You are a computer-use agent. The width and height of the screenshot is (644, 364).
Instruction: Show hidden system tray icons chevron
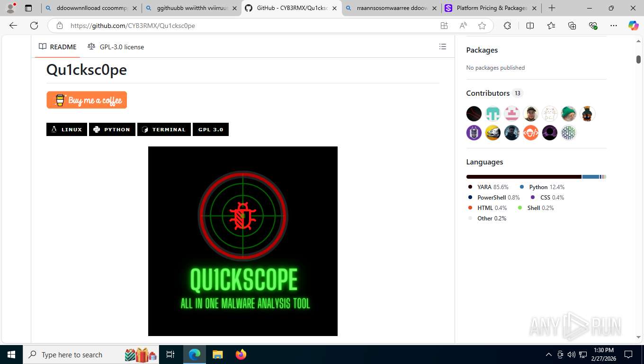549,355
